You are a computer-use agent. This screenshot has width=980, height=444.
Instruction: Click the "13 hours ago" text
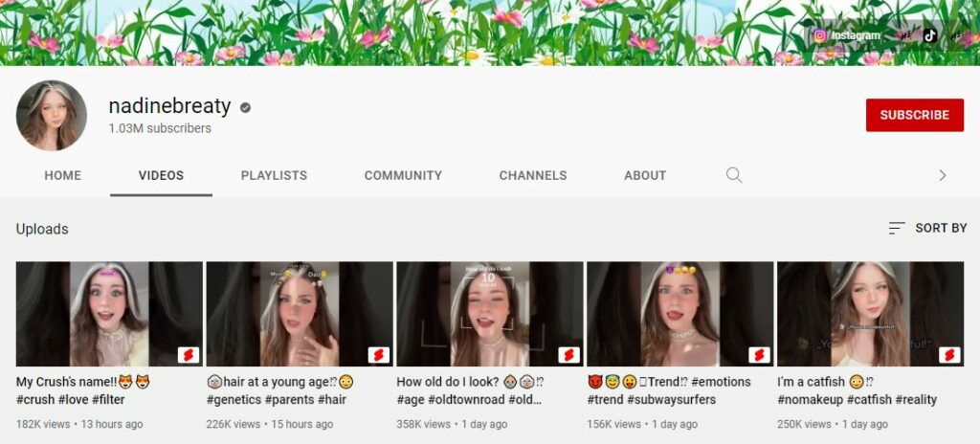coord(112,424)
